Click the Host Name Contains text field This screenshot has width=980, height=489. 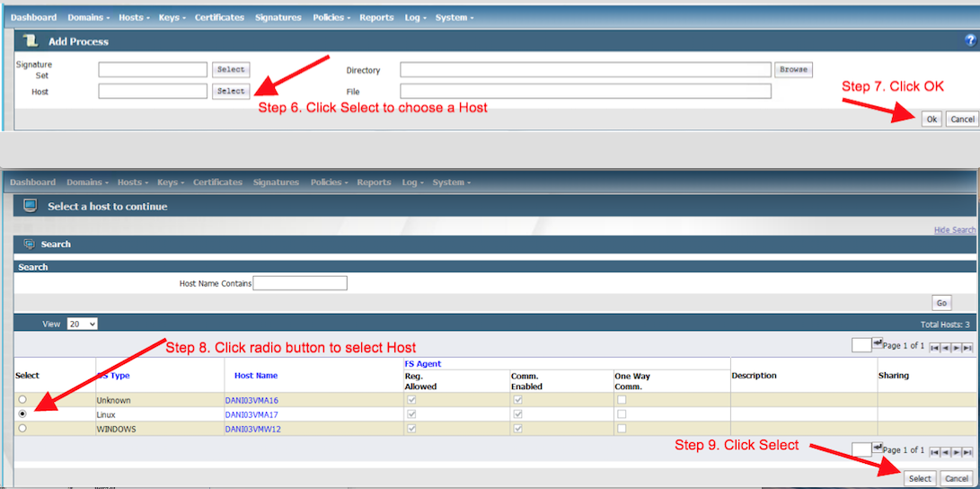(300, 283)
